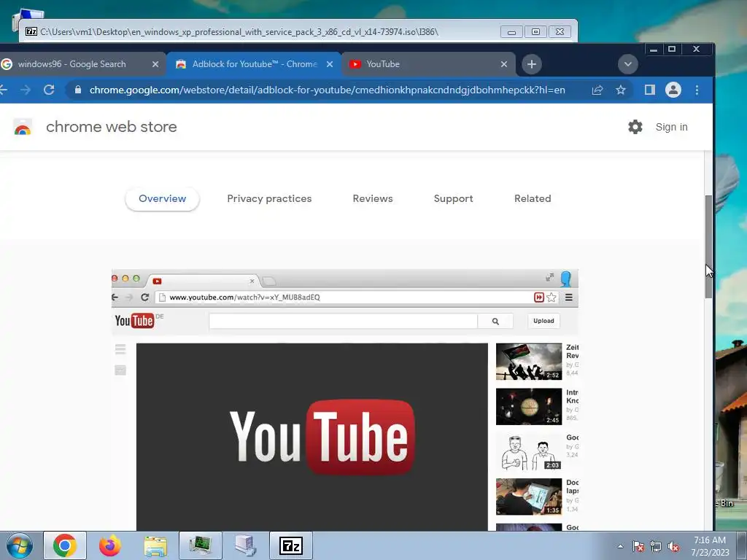
Task: Reload the Chrome Web Store page
Action: pos(49,90)
